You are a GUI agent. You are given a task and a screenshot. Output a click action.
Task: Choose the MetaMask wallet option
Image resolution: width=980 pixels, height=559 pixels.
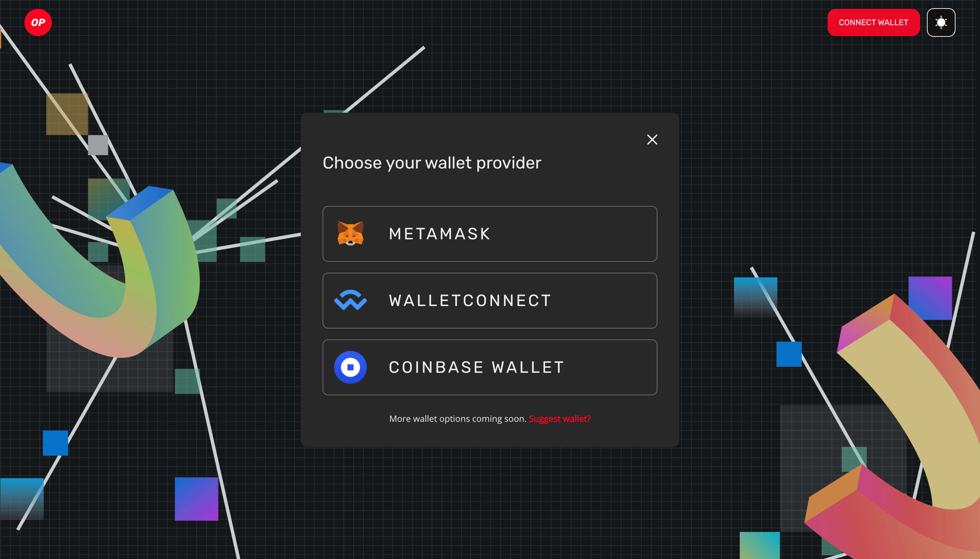(x=490, y=234)
